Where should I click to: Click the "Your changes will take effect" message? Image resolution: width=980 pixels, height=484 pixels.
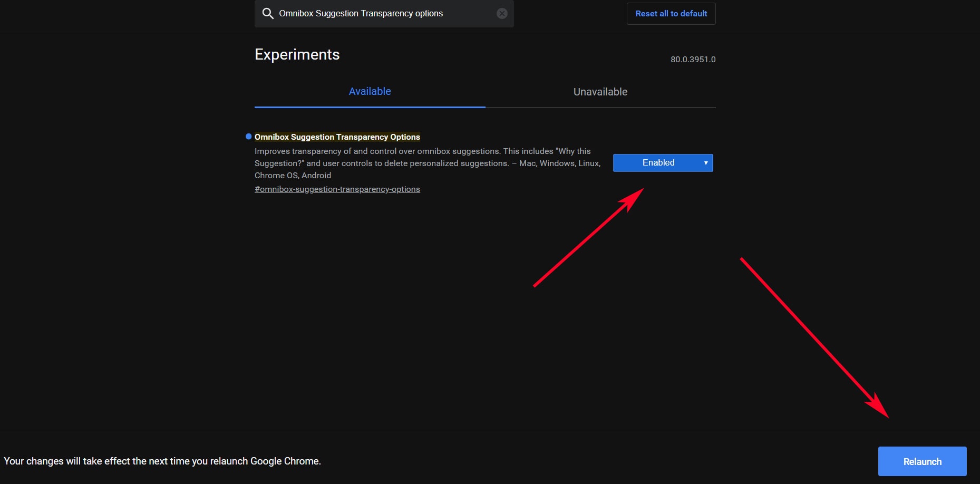162,461
